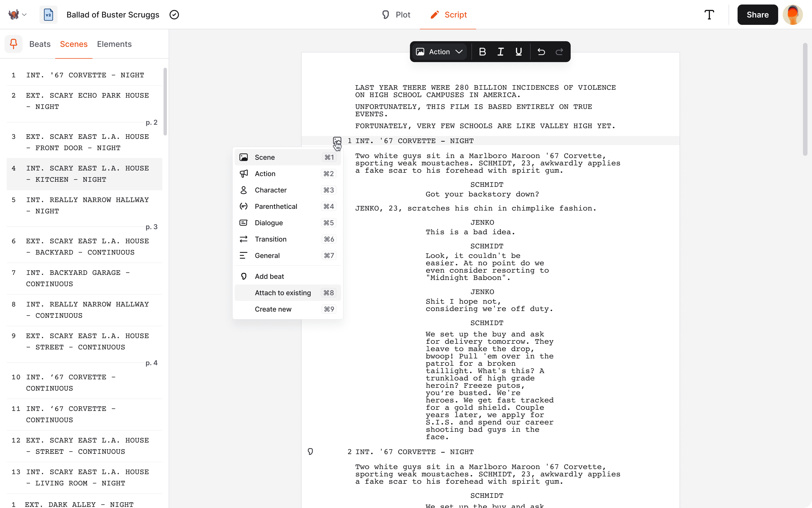The image size is (812, 508).
Task: Click the Undo arrow
Action: [541, 52]
